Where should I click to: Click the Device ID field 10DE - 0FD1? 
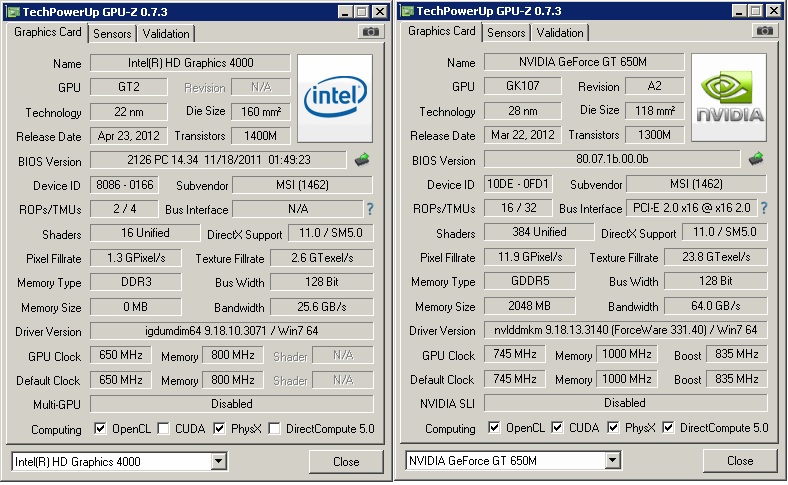518,184
